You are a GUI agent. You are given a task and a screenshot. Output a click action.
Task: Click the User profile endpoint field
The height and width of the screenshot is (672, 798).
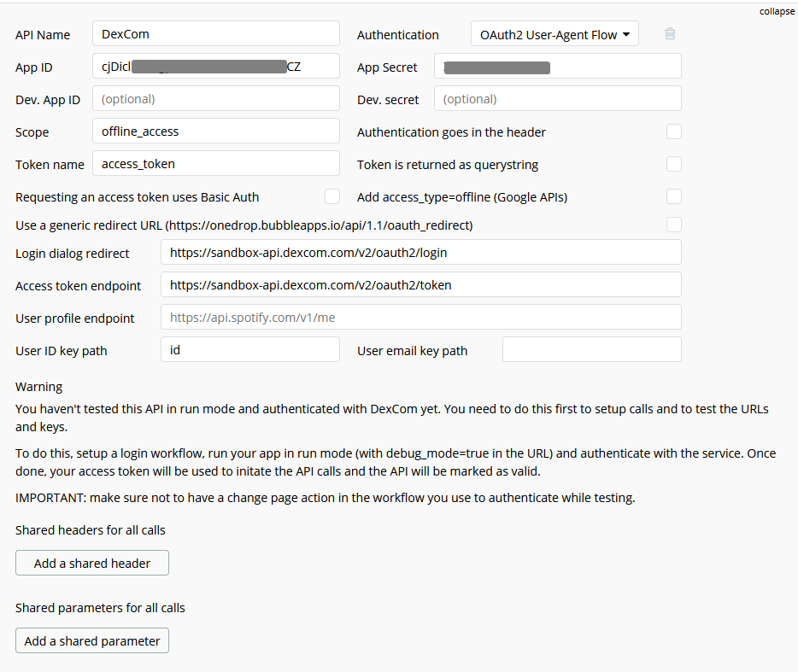(420, 318)
